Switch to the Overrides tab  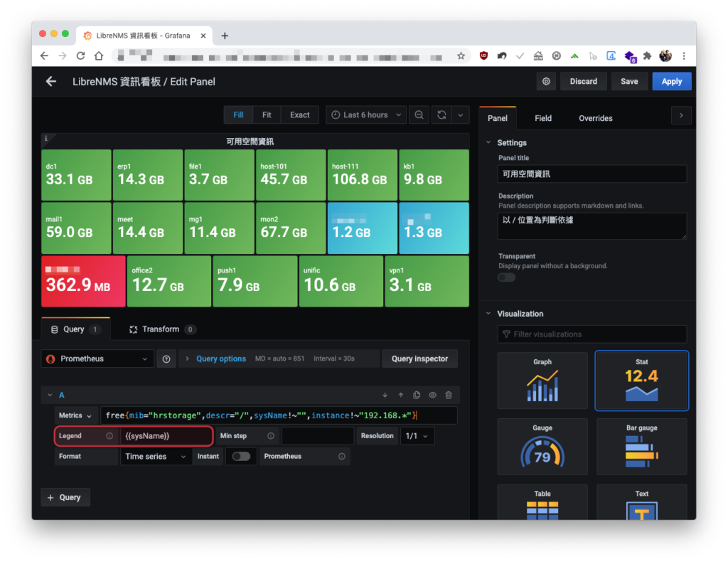[595, 118]
